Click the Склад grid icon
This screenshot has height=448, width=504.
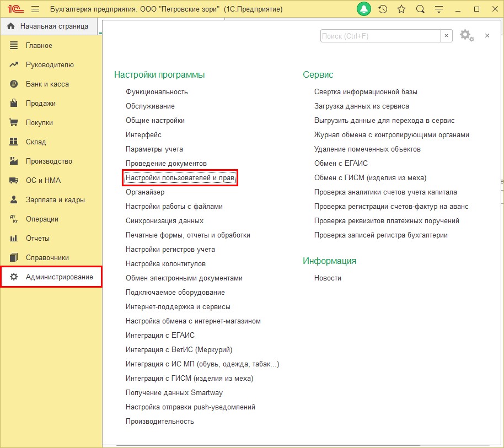click(x=13, y=142)
